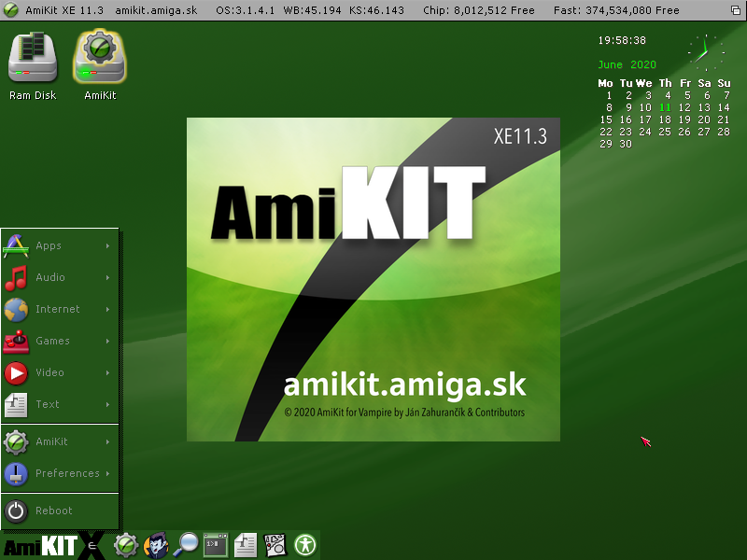Select the Internet menu entry

tap(59, 309)
